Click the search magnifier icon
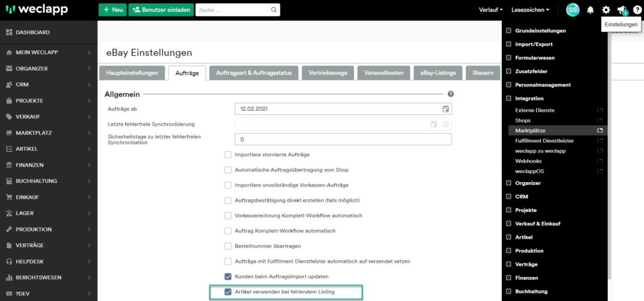The width and height of the screenshot is (644, 301). [274, 10]
